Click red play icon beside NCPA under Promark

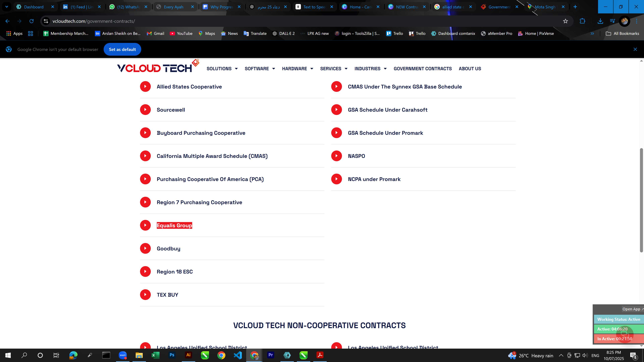[x=336, y=179]
